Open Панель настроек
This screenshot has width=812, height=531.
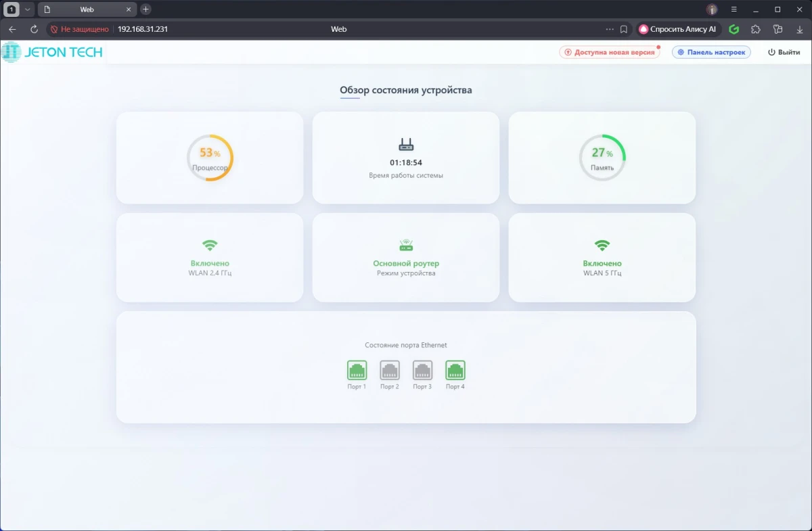[711, 51]
